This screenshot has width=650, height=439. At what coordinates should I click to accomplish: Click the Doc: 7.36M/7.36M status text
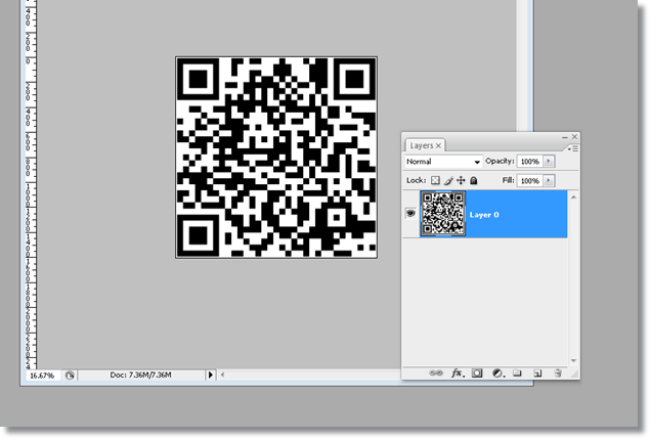141,375
